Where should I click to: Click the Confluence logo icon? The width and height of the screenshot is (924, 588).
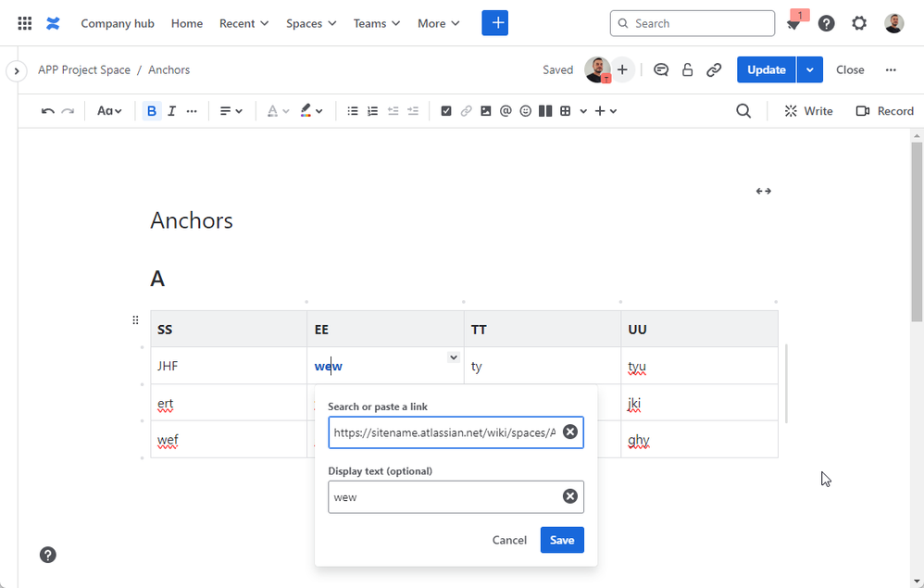tap(53, 23)
